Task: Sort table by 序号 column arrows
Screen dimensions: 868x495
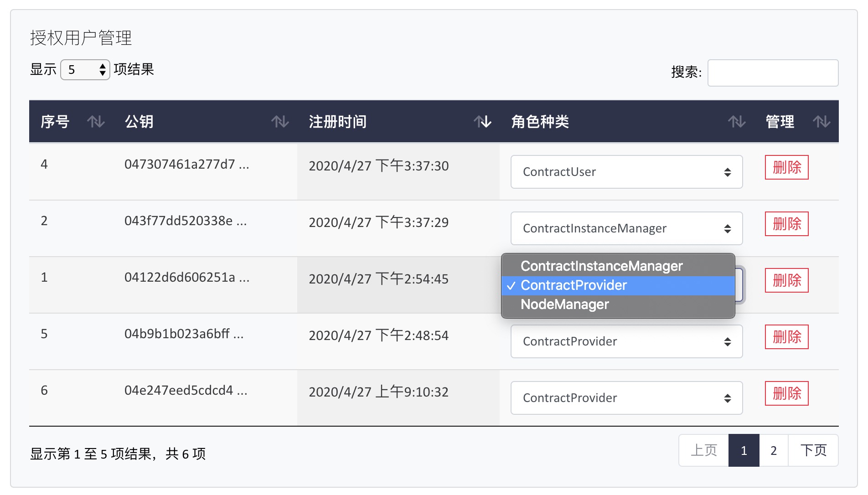Action: pos(96,122)
